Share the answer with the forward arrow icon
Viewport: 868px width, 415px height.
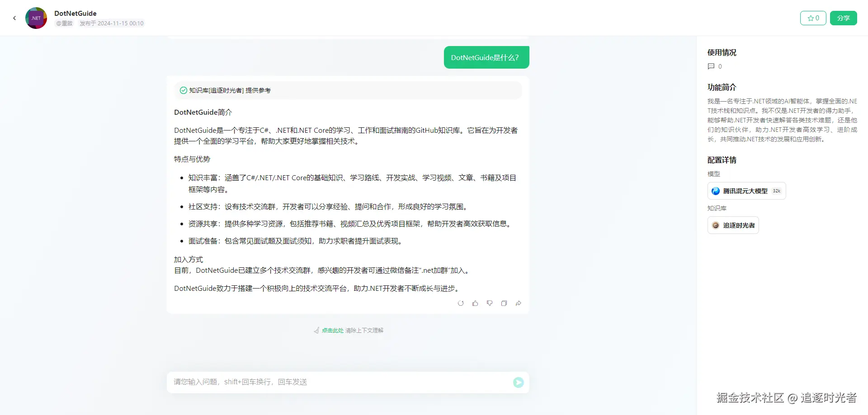click(x=519, y=303)
